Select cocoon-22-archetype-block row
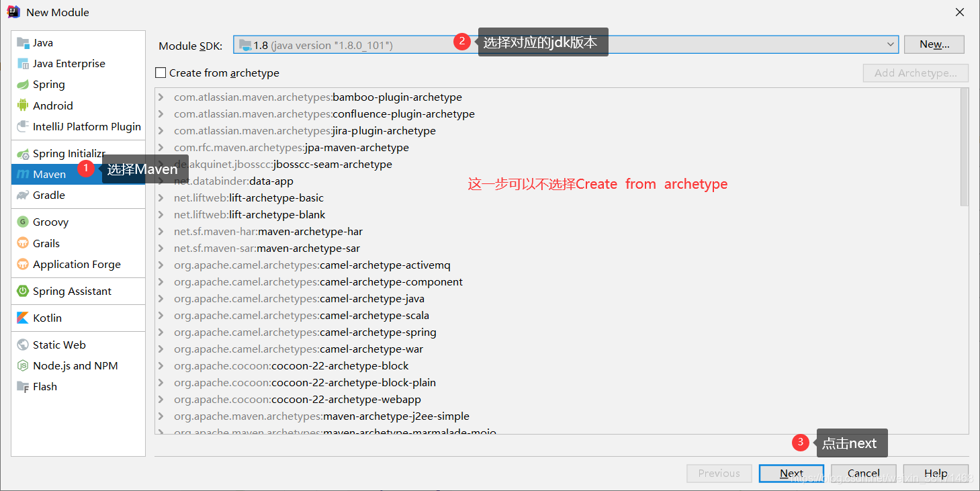The image size is (980, 491). (x=558, y=366)
